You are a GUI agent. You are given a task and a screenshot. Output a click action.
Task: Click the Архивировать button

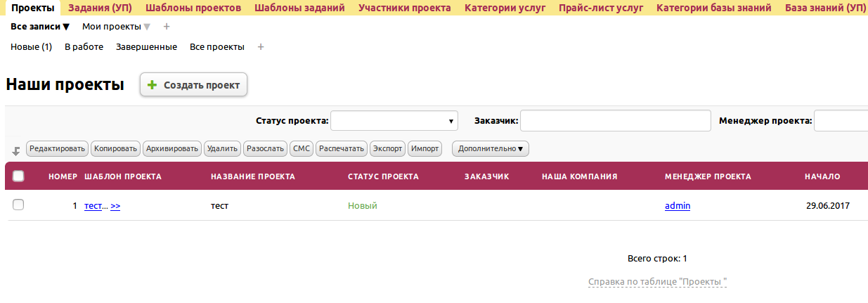tap(172, 149)
